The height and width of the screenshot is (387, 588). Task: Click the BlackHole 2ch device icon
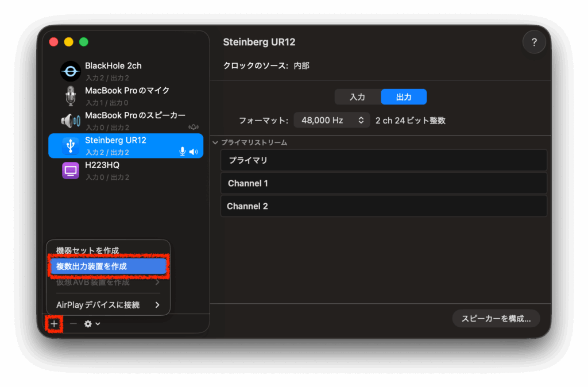point(71,71)
